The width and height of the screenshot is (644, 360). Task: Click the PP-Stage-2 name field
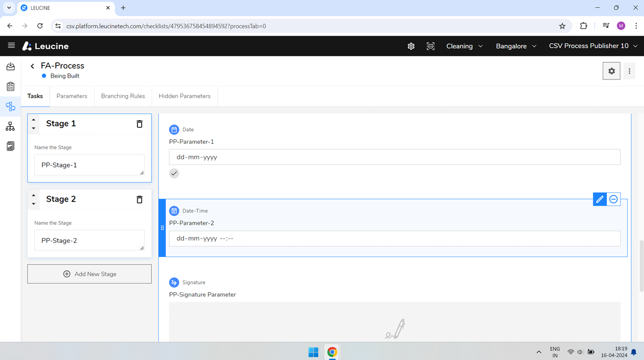pos(89,240)
